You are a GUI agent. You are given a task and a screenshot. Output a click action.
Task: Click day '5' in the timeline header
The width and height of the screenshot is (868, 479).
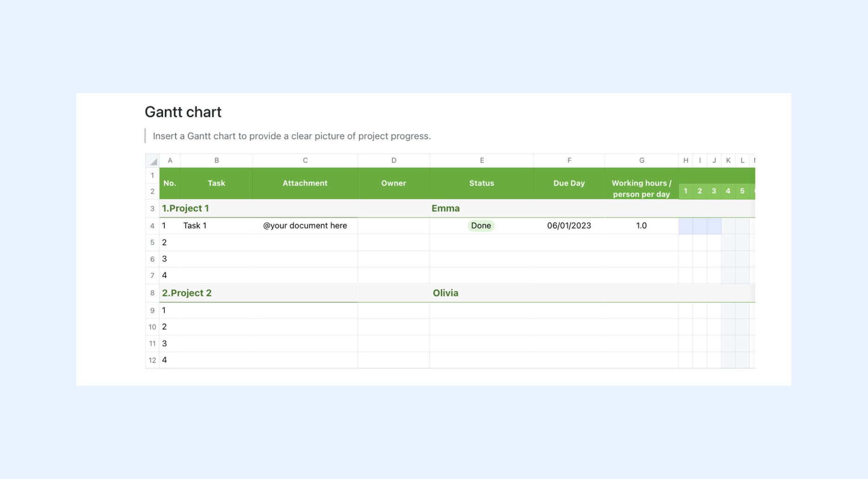pos(742,191)
